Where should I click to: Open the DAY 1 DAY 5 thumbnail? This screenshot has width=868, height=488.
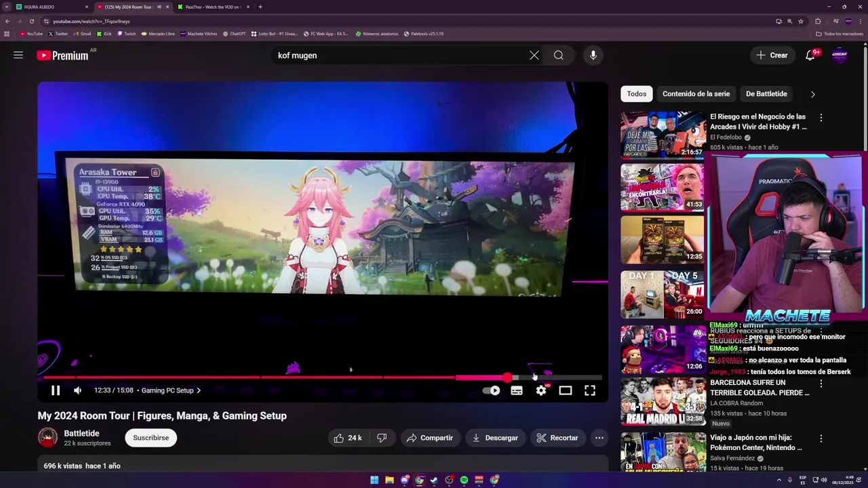point(663,294)
